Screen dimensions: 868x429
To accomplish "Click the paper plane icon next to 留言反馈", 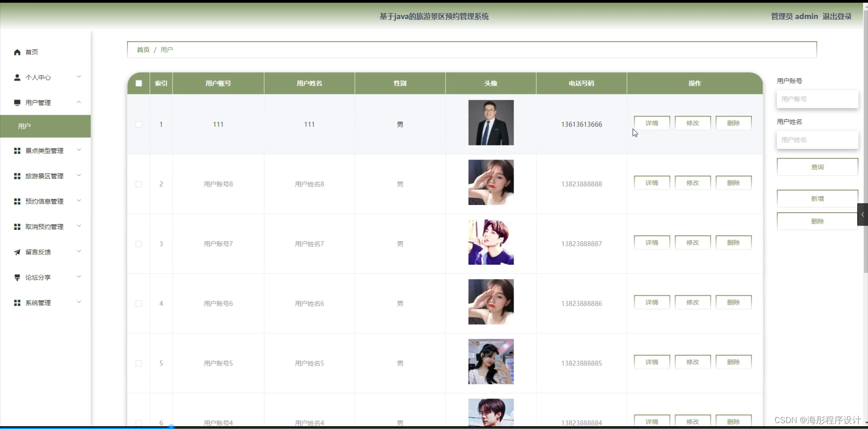I will pyautogui.click(x=17, y=252).
